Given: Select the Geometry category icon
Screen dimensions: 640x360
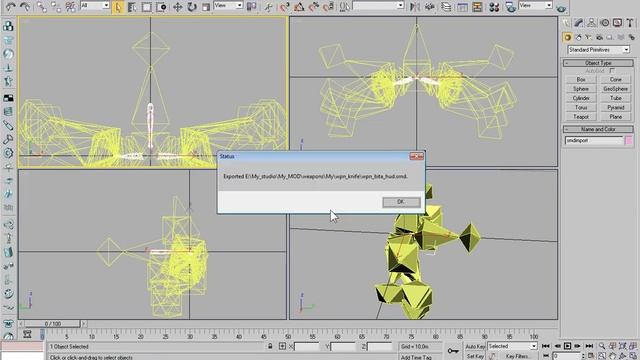Looking at the screenshot, I should click(567, 38).
